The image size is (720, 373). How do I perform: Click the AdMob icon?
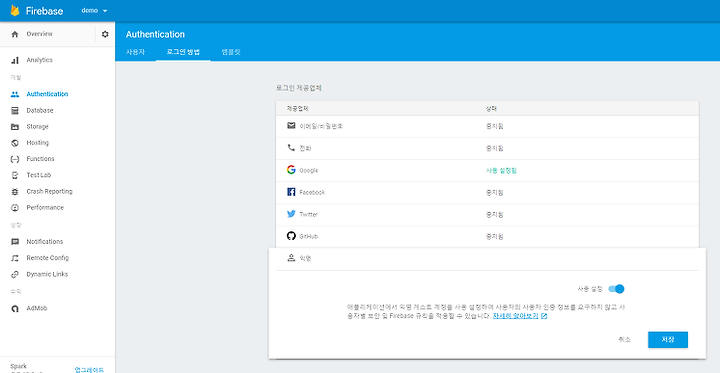click(15, 309)
